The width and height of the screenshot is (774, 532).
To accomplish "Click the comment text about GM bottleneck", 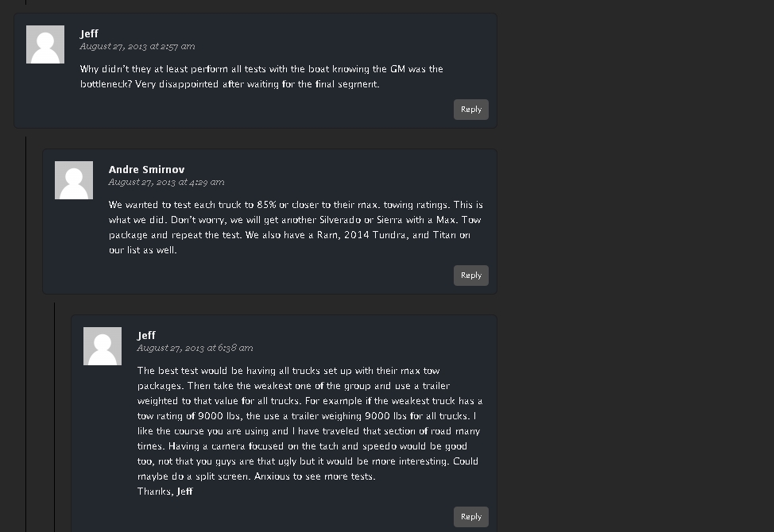I will tap(261, 76).
